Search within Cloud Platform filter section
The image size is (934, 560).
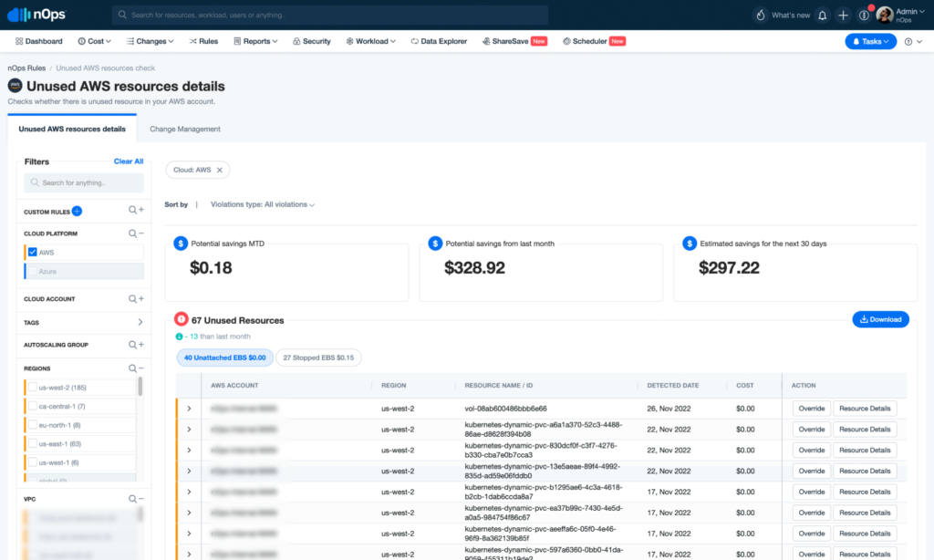[132, 233]
